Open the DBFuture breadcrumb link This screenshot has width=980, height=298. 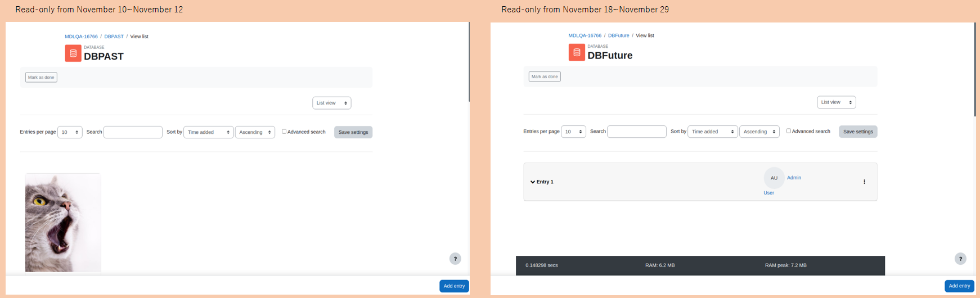[x=618, y=35]
